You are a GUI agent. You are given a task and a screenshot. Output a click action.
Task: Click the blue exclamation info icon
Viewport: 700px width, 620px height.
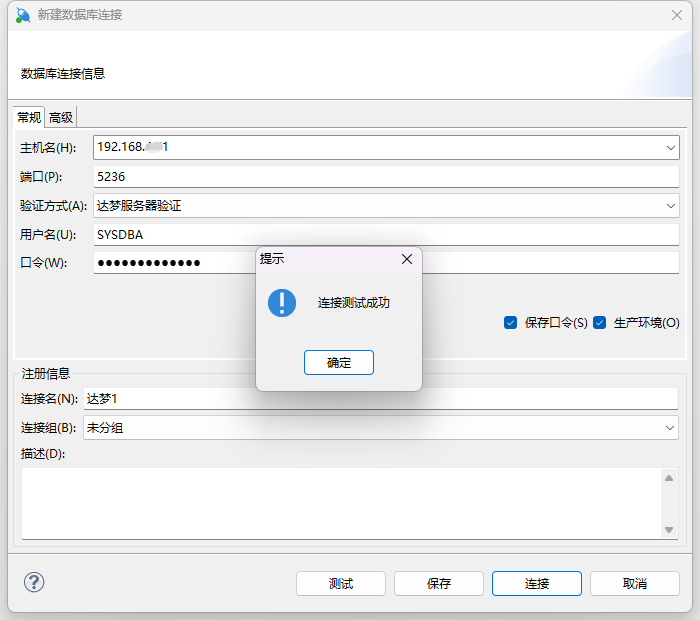282,303
